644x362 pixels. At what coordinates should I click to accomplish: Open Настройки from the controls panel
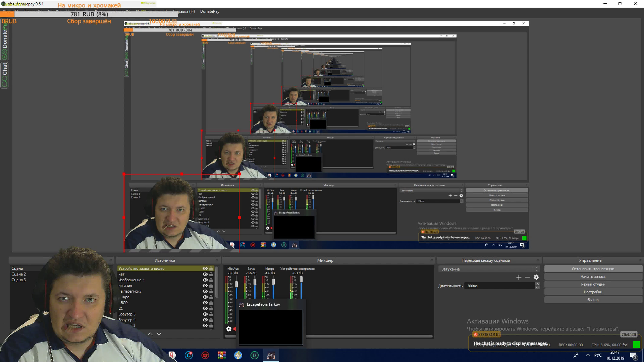coord(593,292)
